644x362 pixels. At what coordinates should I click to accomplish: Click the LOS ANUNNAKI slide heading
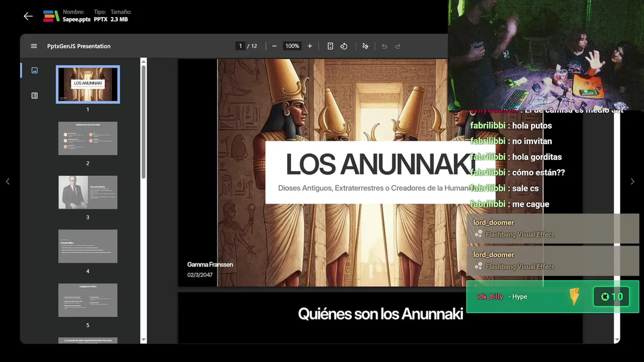click(x=380, y=164)
